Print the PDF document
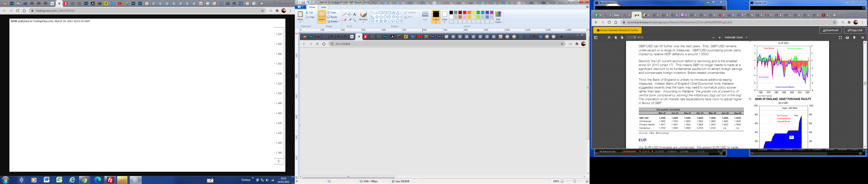Viewport: 868px width, 184px height. point(847,38)
